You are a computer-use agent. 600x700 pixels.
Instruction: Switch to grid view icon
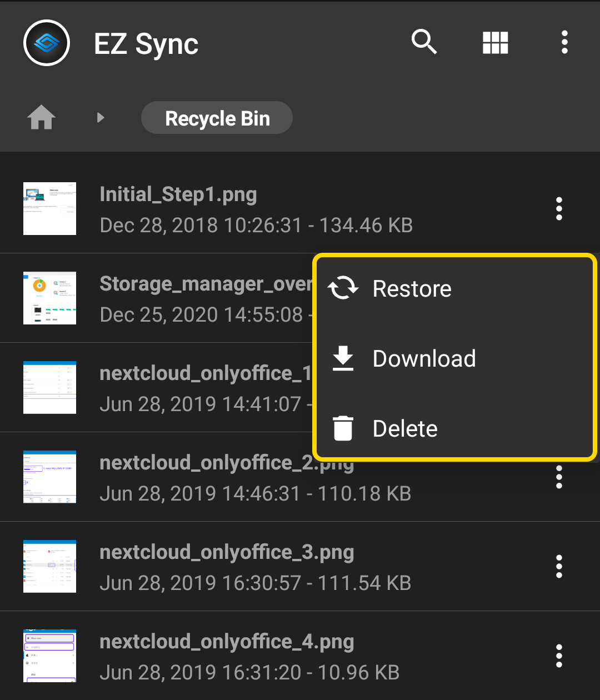coord(496,42)
